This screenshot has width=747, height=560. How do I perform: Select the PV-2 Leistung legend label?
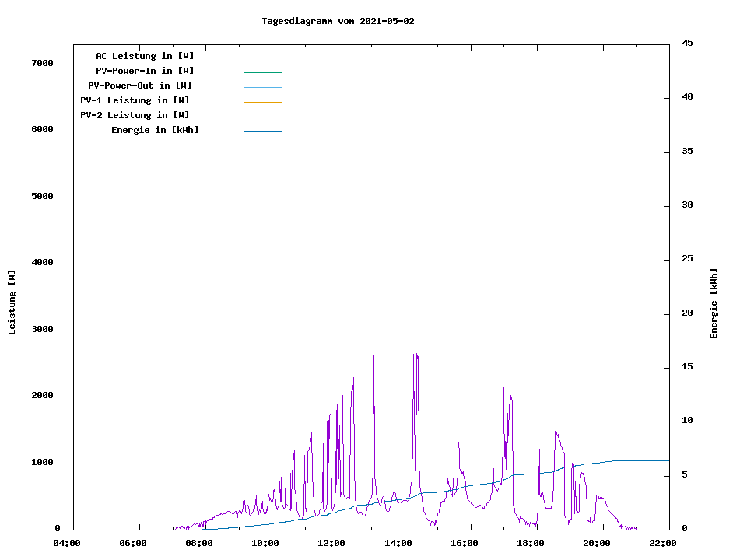click(x=135, y=115)
